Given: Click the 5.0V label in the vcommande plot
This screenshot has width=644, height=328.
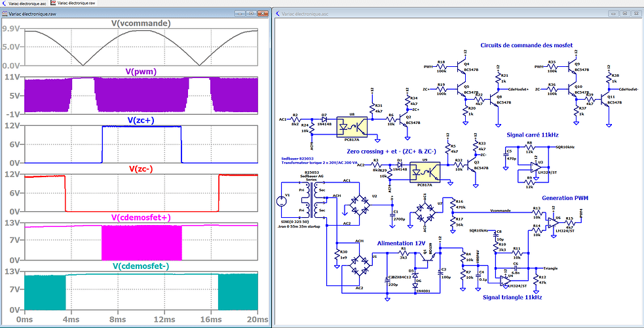Looking at the screenshot, I should click(12, 47).
